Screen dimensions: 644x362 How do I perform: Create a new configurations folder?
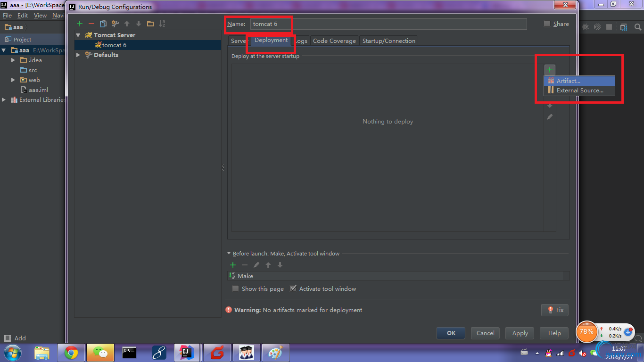pos(150,24)
